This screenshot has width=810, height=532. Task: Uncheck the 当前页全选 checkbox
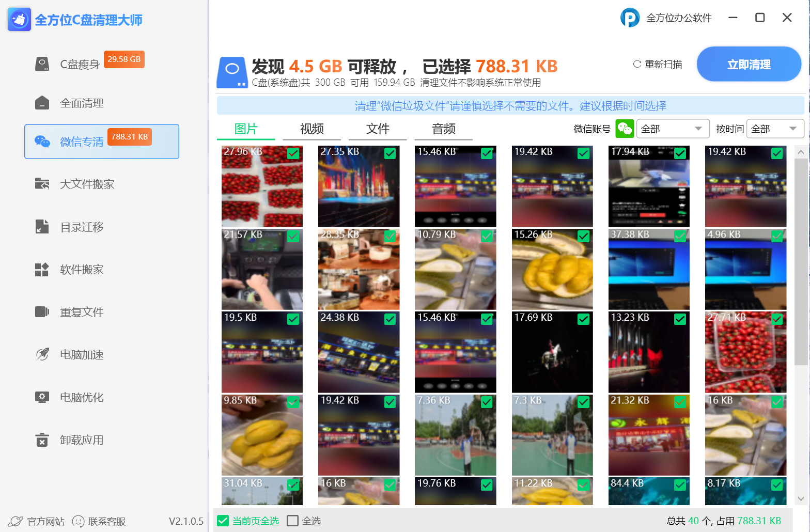(223, 521)
